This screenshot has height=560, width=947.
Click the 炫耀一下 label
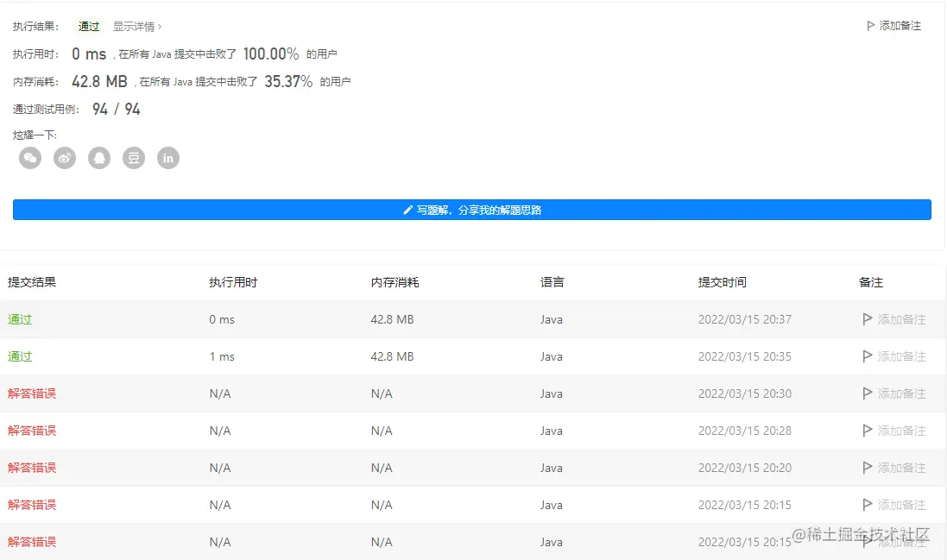click(35, 135)
